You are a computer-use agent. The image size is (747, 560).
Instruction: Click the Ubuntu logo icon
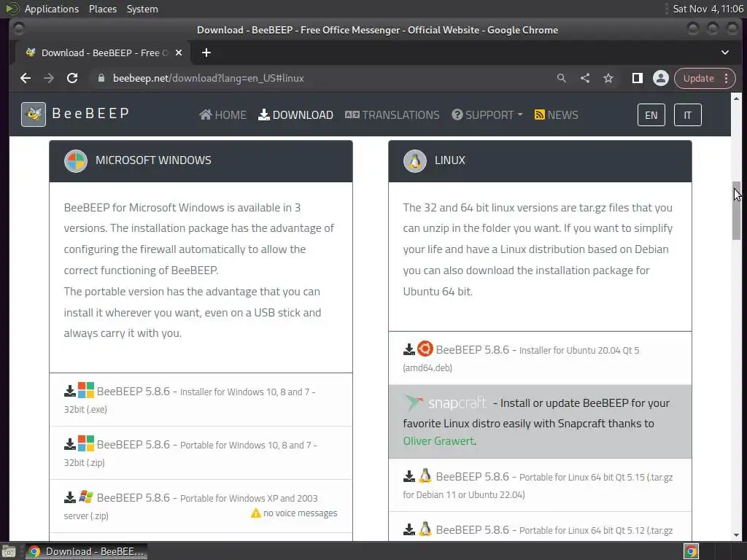(425, 349)
